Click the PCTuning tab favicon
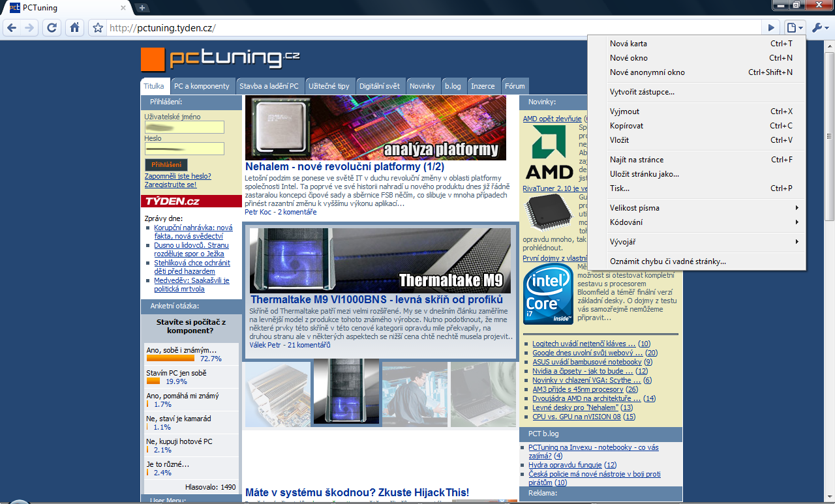This screenshot has height=504, width=835. pos(15,8)
